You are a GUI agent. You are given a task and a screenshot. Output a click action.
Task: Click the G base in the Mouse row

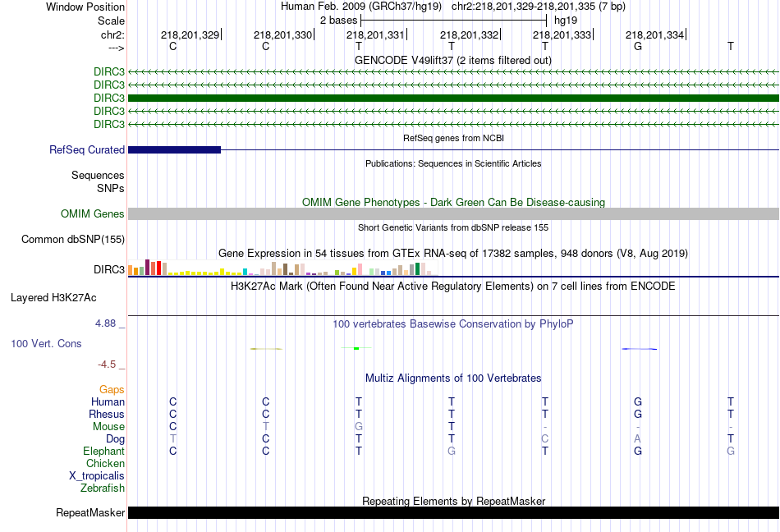pos(359,427)
